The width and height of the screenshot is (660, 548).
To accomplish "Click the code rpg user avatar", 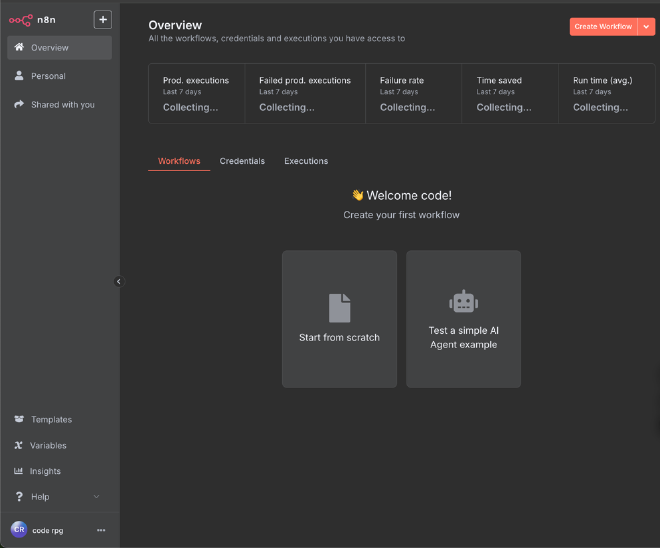I will pos(19,530).
